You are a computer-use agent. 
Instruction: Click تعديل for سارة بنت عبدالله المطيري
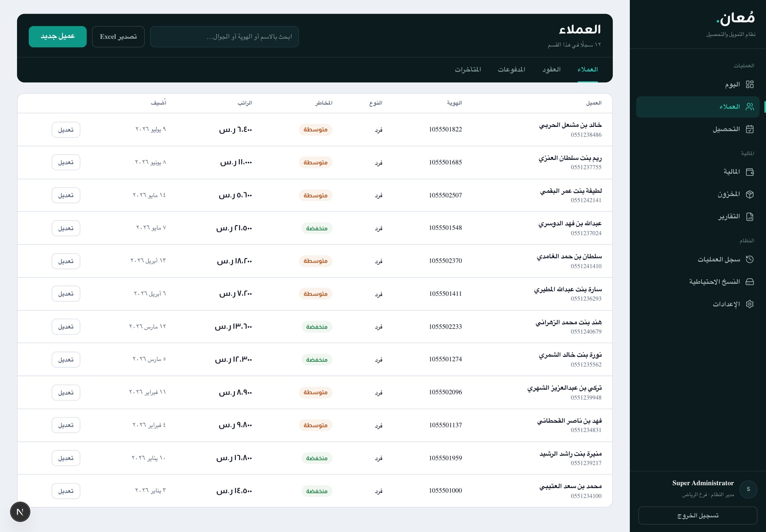(66, 294)
